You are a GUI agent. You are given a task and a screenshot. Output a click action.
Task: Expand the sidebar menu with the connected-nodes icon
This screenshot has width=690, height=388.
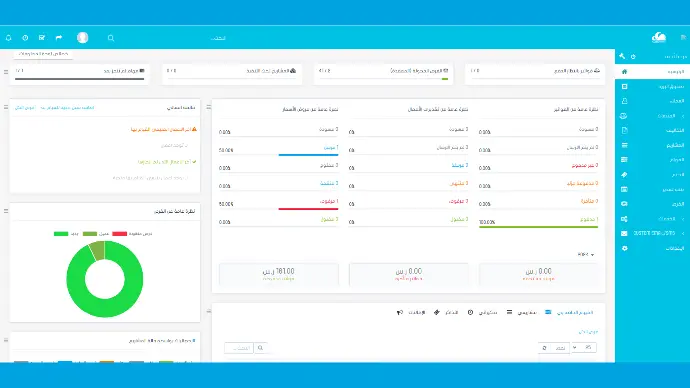[x=652, y=219]
